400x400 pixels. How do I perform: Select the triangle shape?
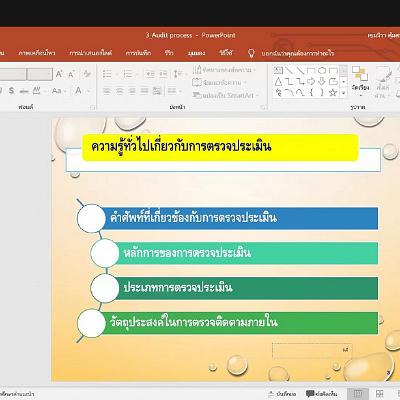click(x=278, y=81)
